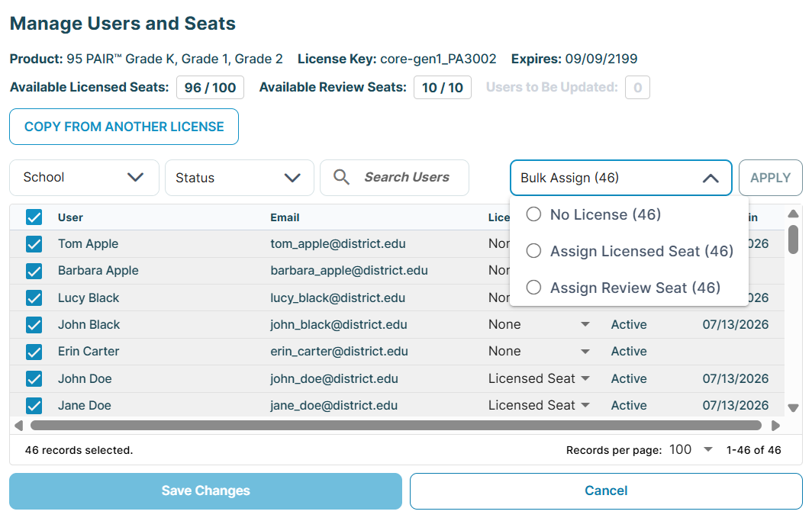812x521 pixels.
Task: Click the 46 records selected text
Action: (79, 450)
